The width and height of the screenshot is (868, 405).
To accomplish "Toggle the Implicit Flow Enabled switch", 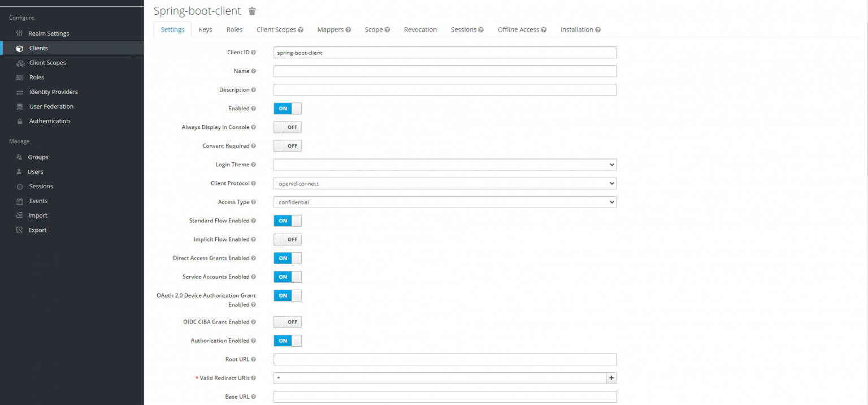I will coord(288,239).
